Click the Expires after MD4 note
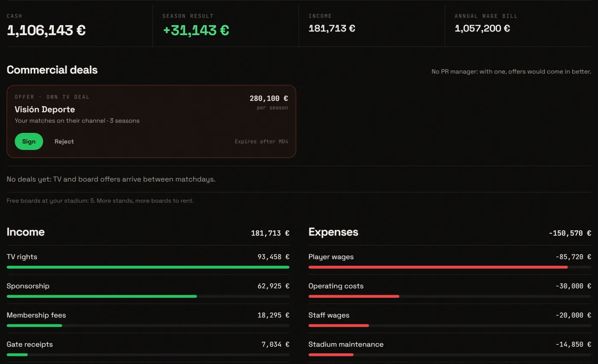Viewport: 598px width, 364px height. tap(261, 141)
